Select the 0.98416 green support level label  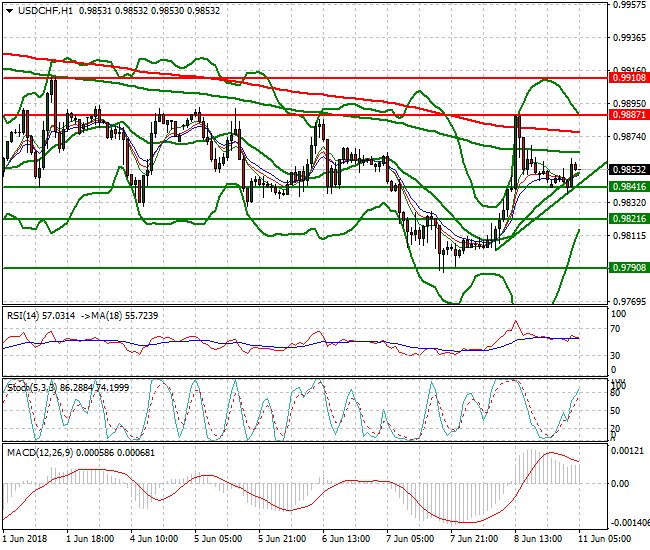[x=629, y=187]
